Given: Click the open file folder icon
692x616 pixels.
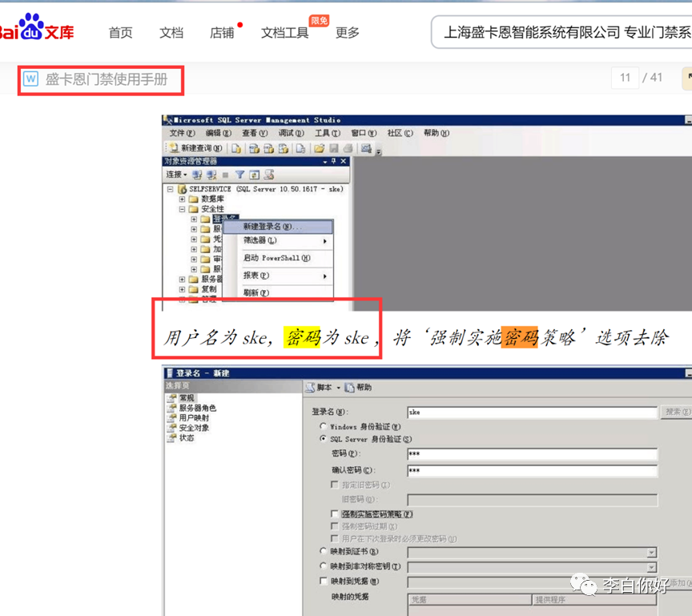Looking at the screenshot, I should [x=319, y=149].
